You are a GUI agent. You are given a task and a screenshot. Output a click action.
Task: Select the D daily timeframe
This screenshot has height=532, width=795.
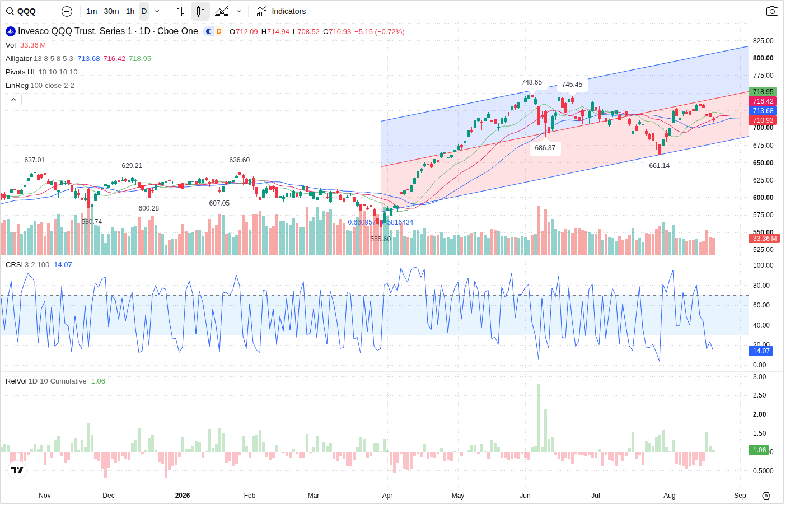point(144,11)
